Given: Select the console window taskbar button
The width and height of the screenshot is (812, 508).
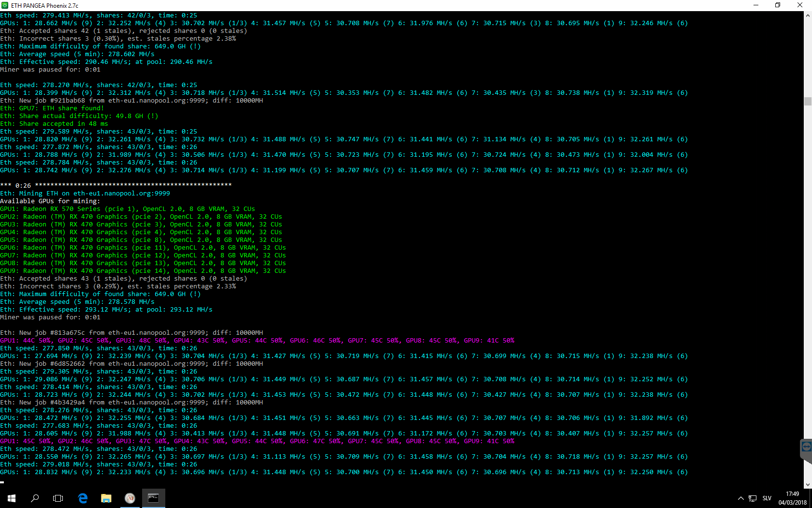Looking at the screenshot, I should click(x=153, y=498).
